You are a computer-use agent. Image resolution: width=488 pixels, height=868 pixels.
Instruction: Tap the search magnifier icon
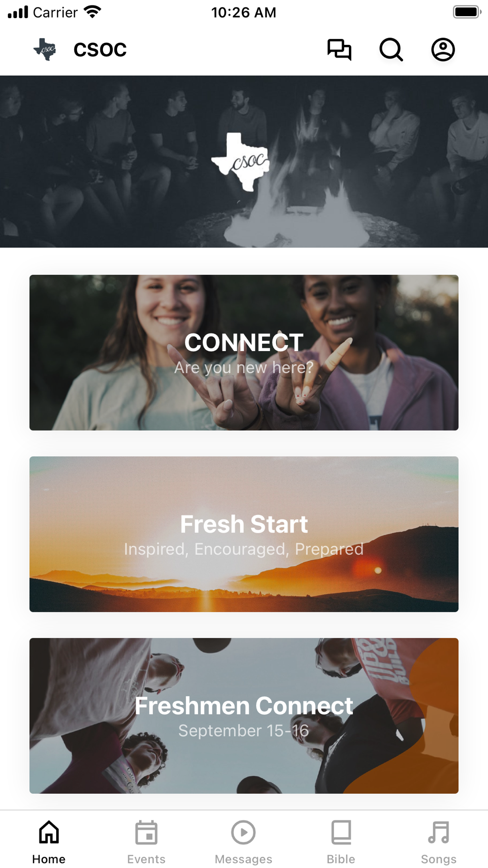(x=391, y=49)
